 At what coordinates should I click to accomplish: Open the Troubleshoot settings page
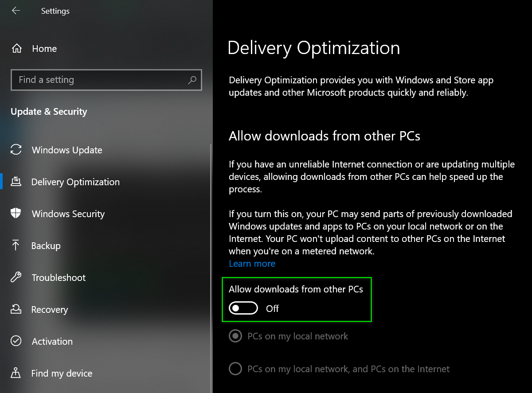(x=59, y=278)
